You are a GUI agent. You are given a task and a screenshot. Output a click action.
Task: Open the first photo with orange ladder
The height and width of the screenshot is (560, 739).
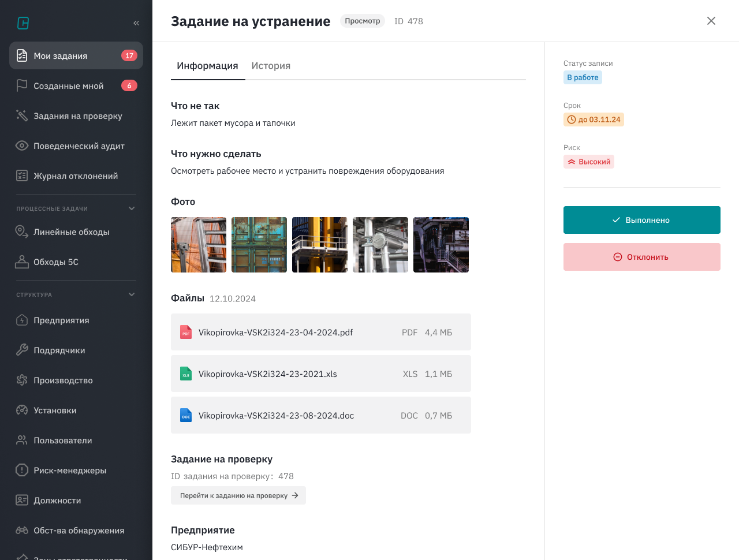tap(199, 245)
